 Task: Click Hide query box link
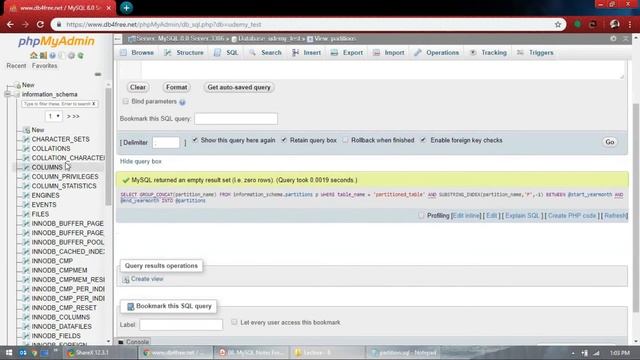141,161
